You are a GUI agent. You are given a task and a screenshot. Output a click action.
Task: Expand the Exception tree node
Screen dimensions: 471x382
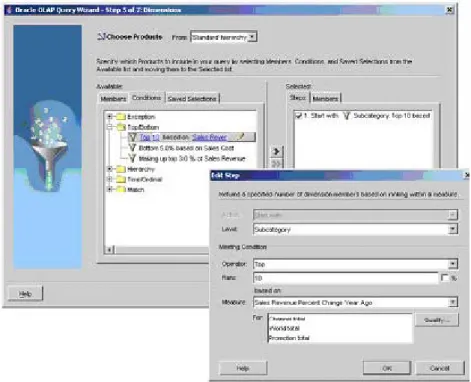coord(110,117)
